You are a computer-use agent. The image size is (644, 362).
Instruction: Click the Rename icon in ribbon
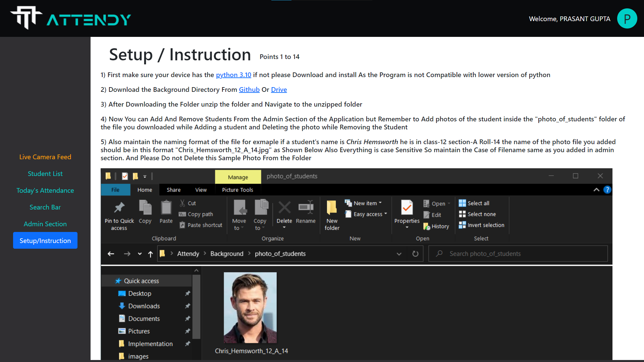(x=306, y=208)
